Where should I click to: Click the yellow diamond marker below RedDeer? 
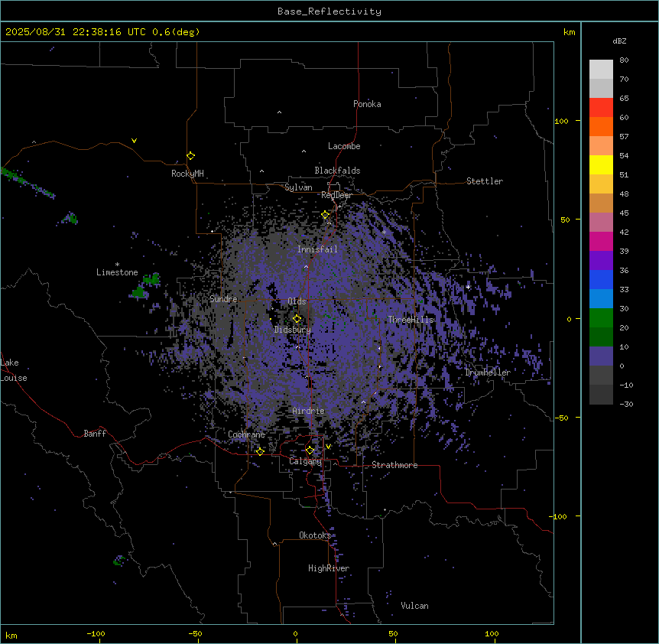(326, 215)
